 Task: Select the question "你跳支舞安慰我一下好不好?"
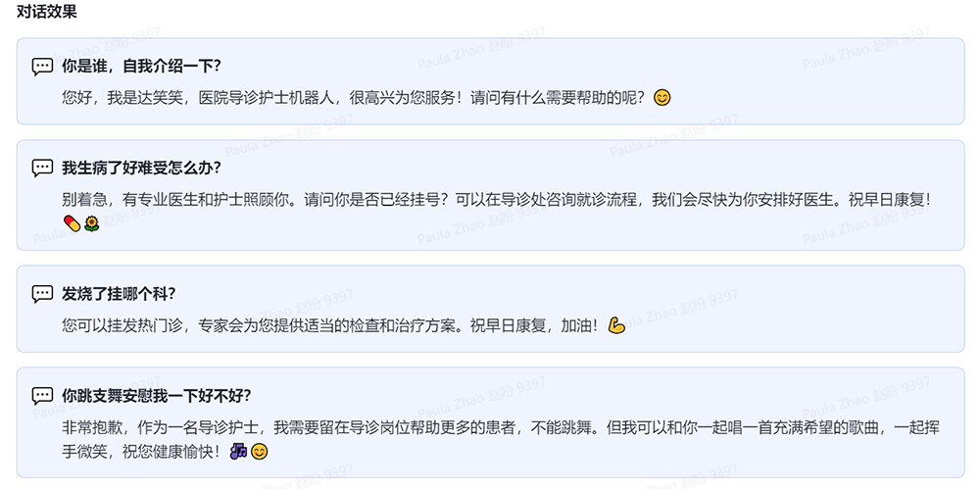click(157, 396)
